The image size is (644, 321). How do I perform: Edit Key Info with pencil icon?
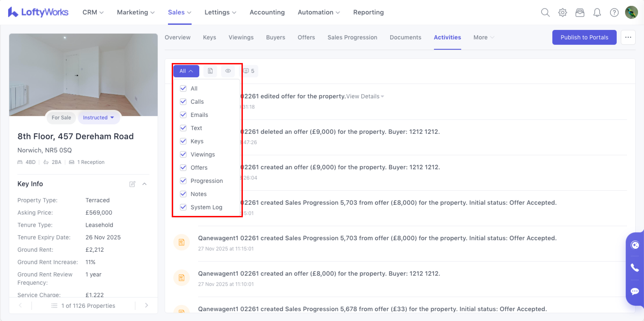(x=132, y=184)
